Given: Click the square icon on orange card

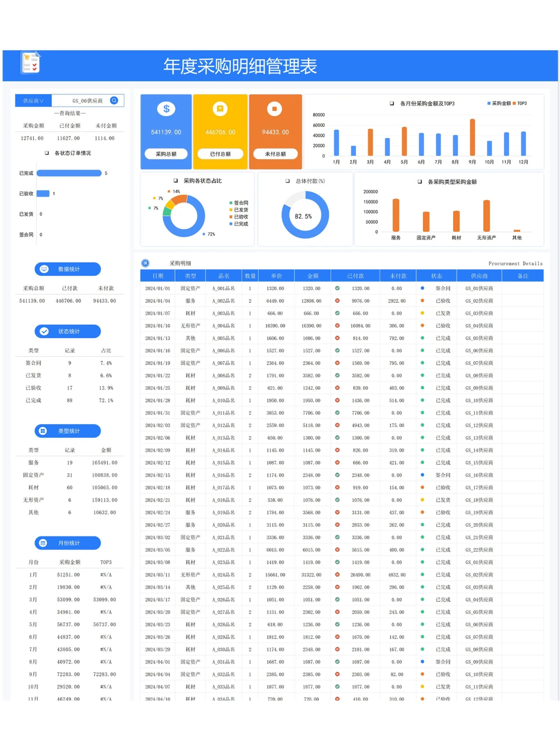Looking at the screenshot, I should pyautogui.click(x=274, y=109).
